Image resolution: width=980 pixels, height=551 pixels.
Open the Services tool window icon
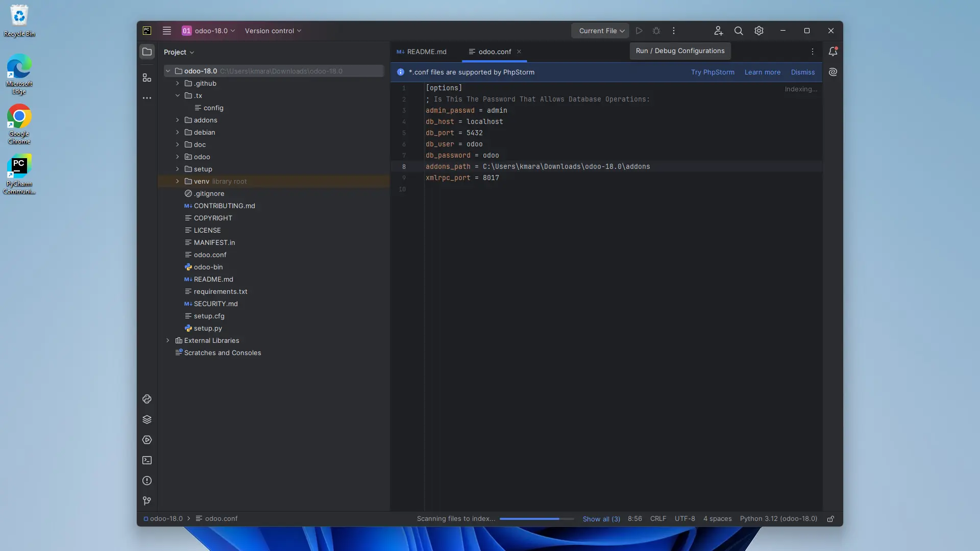147,440
